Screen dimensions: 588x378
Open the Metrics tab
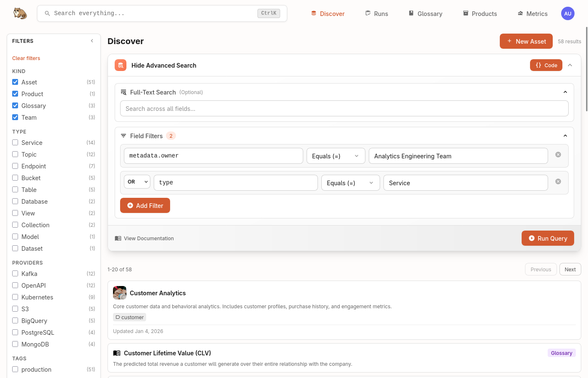coord(532,13)
